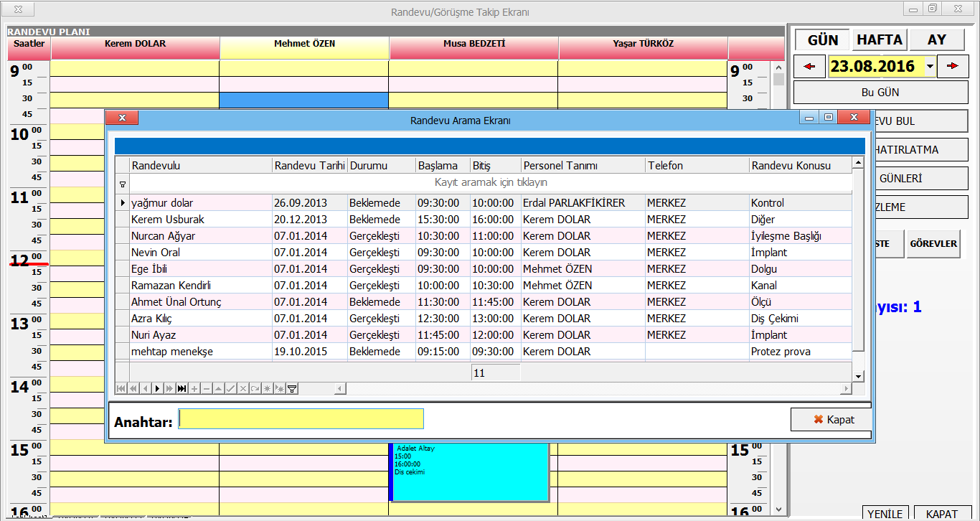
Task: Select the Kerem Usburak row
Action: [484, 220]
